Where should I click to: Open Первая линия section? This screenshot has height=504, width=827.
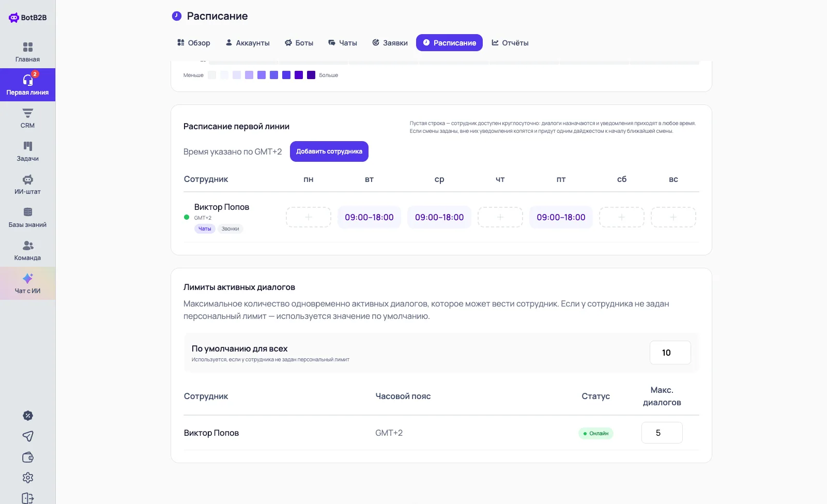[x=28, y=85]
